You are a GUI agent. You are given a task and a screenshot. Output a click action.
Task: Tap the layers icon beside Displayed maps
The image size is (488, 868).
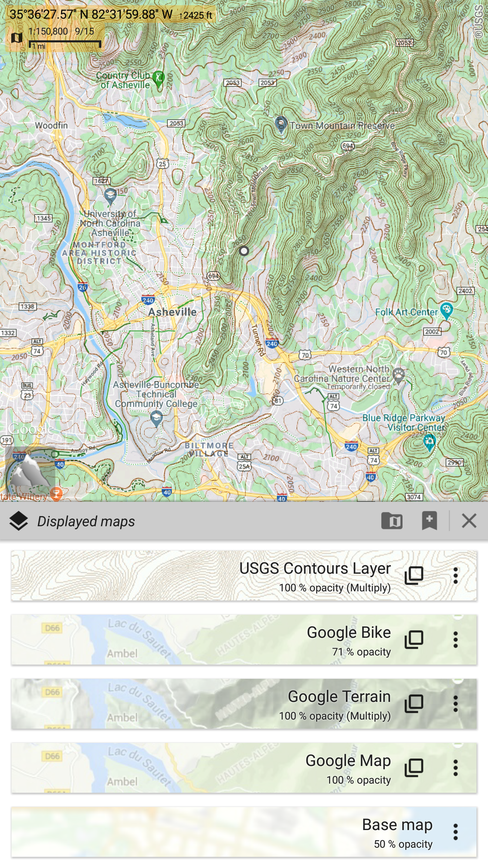coord(19,521)
